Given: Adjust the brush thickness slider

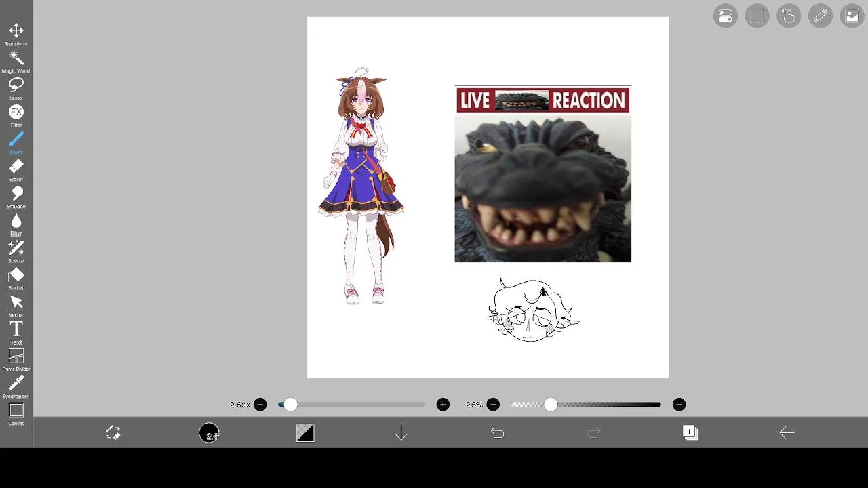Looking at the screenshot, I should click(351, 405).
